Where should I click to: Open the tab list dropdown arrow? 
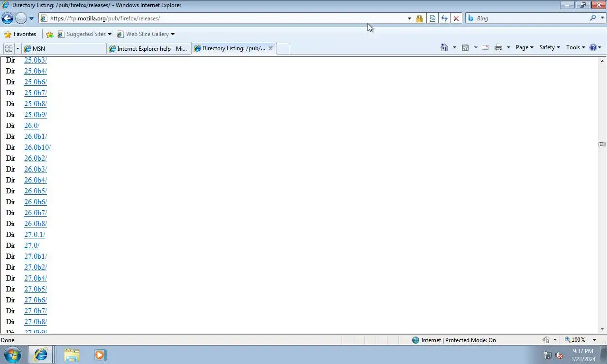pyautogui.click(x=18, y=48)
